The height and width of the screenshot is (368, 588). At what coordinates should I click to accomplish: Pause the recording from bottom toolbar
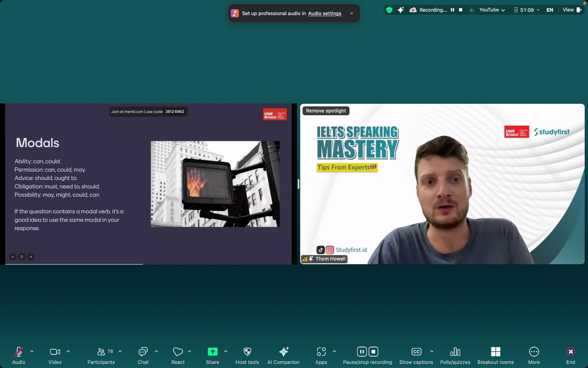click(362, 352)
